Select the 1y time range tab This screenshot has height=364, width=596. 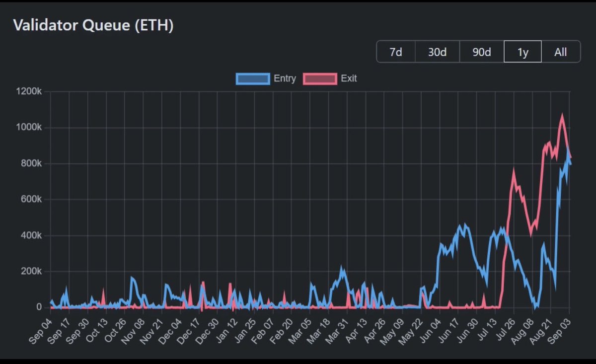[x=522, y=52]
